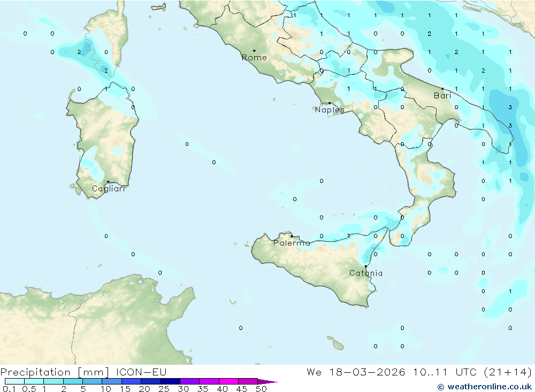
Task: Click the legend value 50
Action: pos(261,389)
